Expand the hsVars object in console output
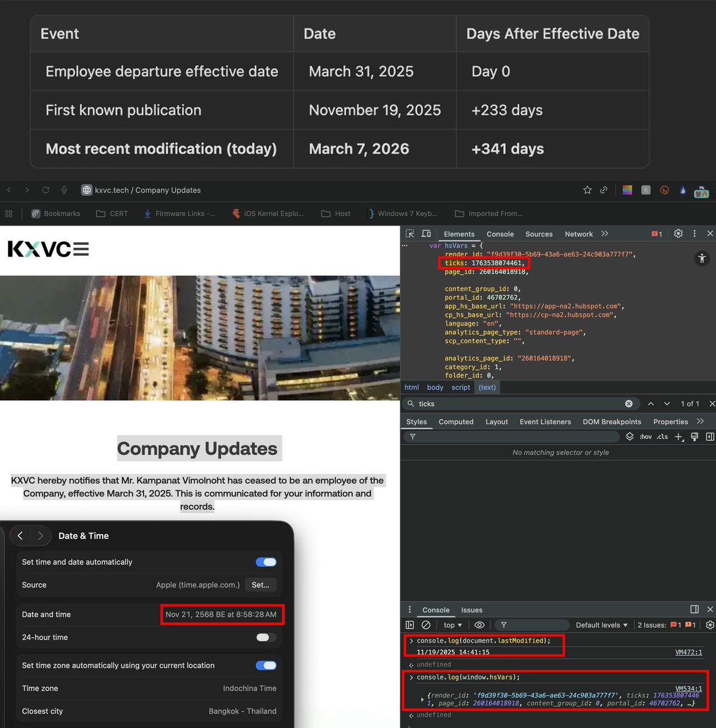Image resolution: width=716 pixels, height=728 pixels. click(x=422, y=699)
